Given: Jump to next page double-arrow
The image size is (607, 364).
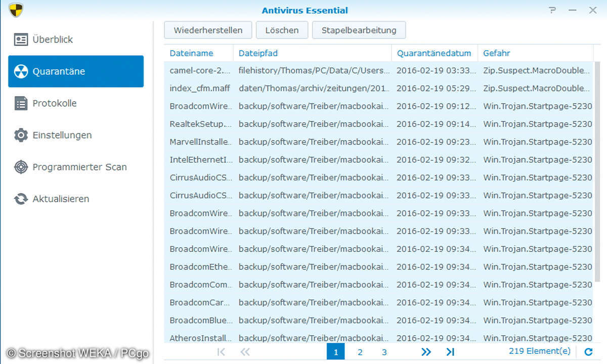Looking at the screenshot, I should (x=426, y=352).
